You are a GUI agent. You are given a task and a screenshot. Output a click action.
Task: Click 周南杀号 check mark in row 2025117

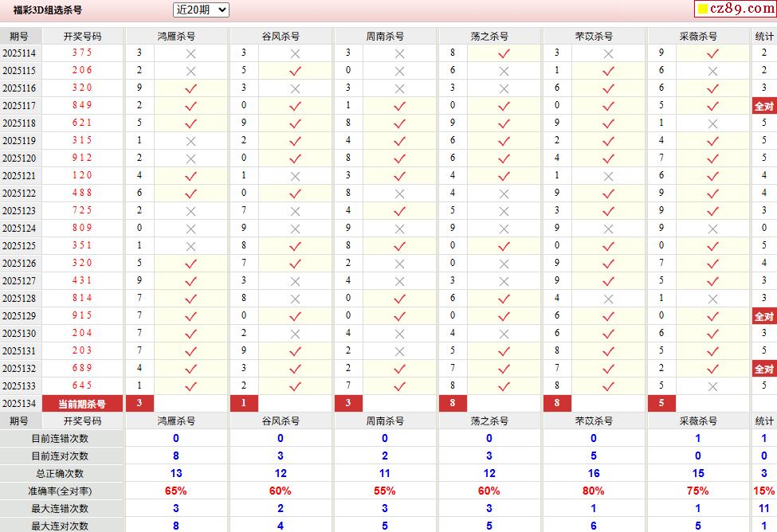pos(399,106)
